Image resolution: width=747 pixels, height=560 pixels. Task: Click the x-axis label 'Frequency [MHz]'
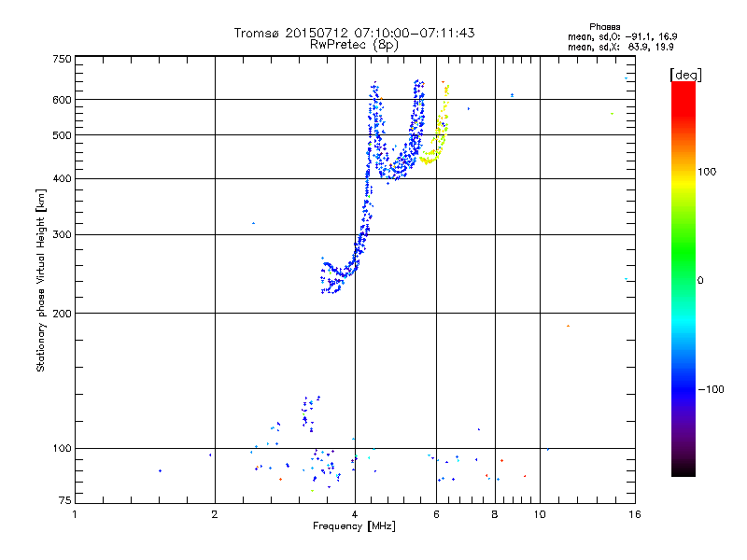click(x=354, y=526)
